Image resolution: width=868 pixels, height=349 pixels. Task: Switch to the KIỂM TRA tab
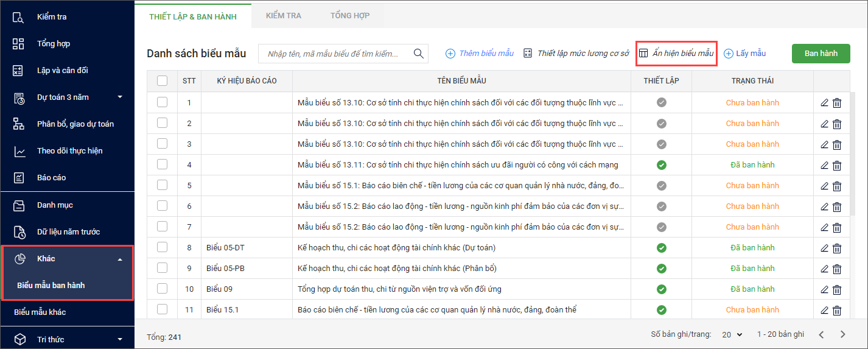coord(283,15)
